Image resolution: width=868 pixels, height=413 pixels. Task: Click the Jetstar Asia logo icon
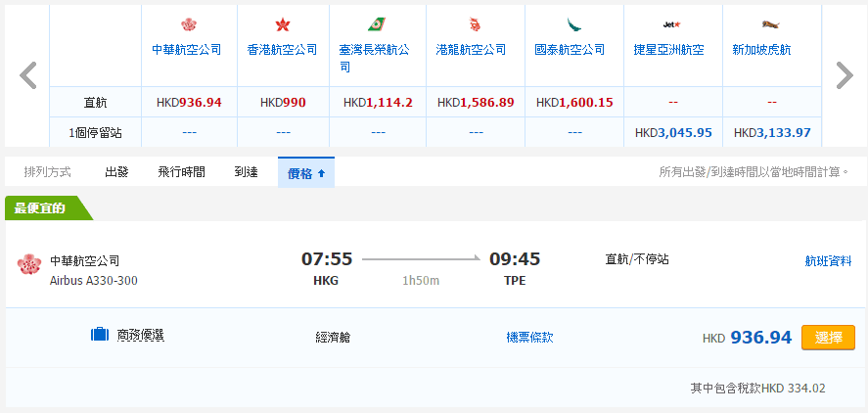[671, 24]
